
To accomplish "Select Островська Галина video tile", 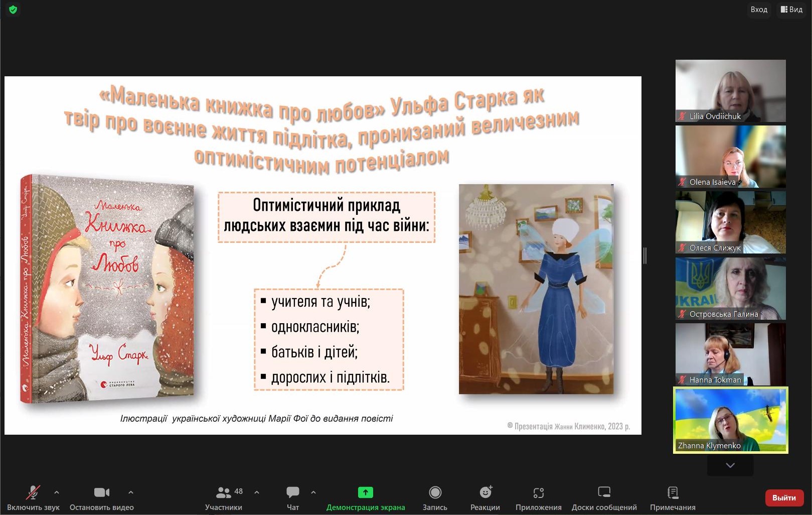I will tap(730, 289).
